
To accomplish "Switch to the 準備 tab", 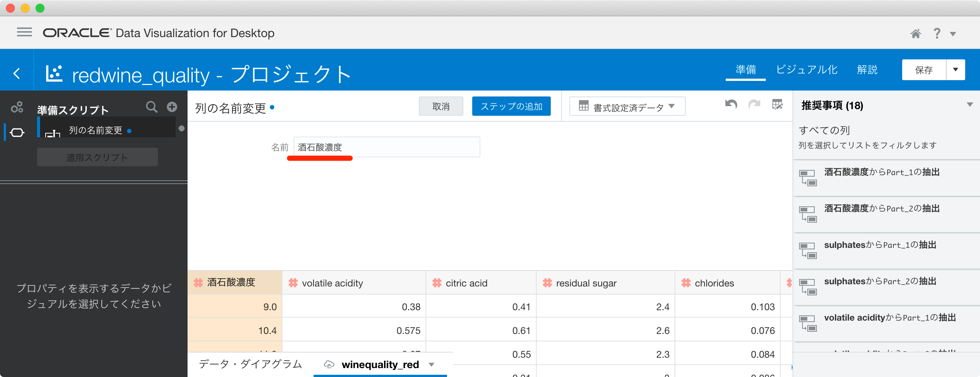I will pyautogui.click(x=745, y=70).
